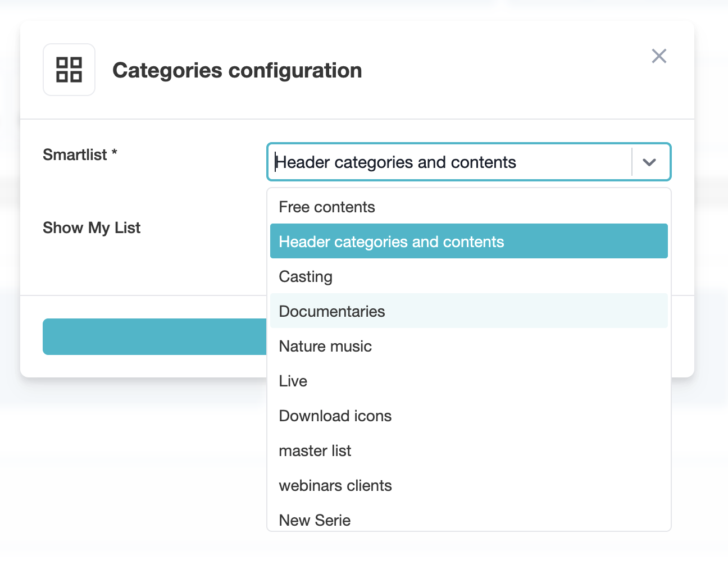Select the 'Live' option

293,381
